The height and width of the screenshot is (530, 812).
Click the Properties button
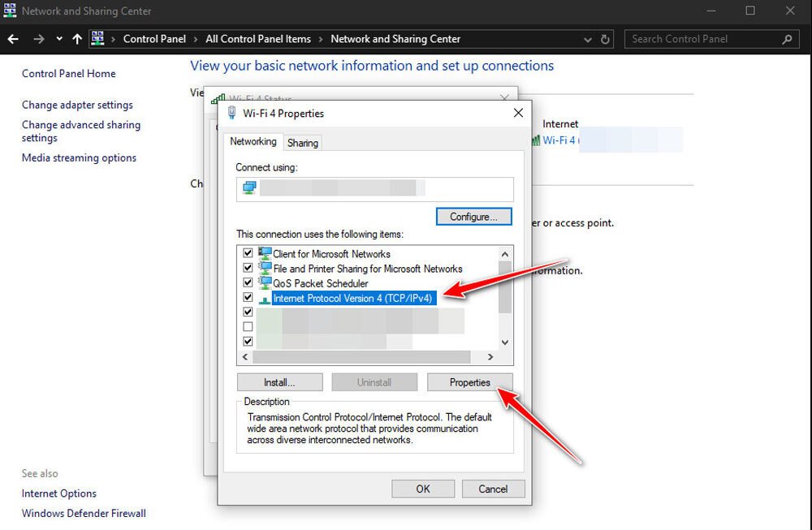coord(469,382)
